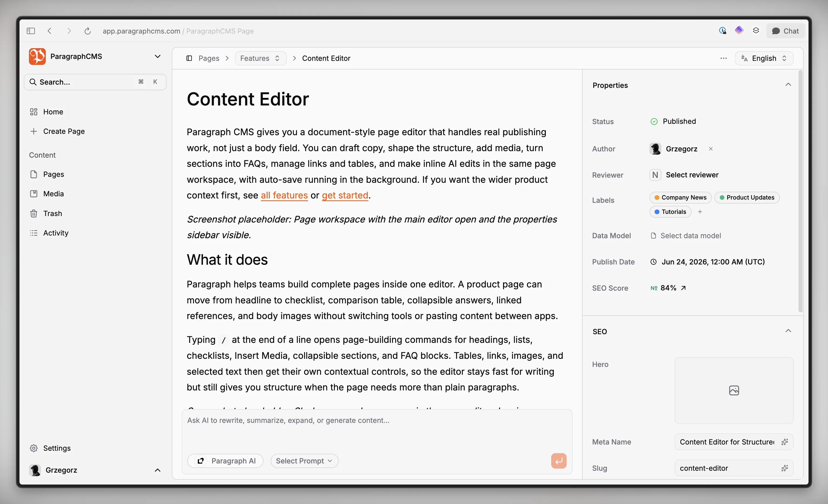
Task: Reload the page with the refresh icon
Action: [87, 31]
